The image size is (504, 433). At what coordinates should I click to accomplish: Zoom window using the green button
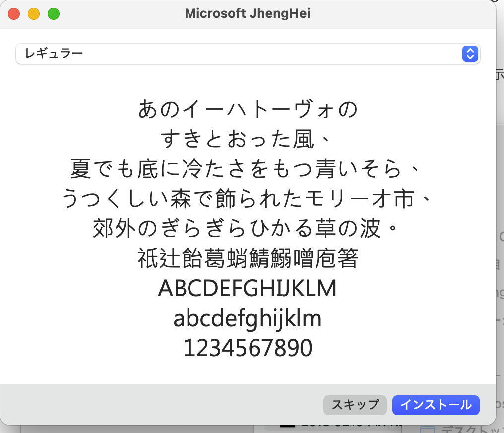pos(54,14)
